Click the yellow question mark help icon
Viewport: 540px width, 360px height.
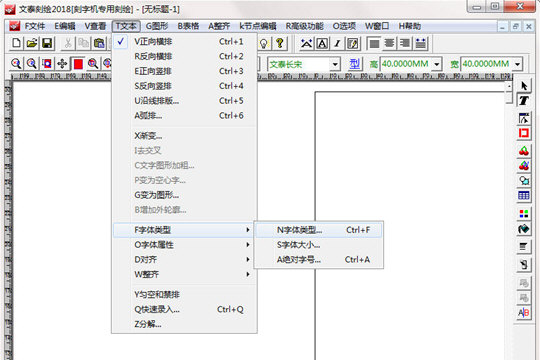tap(280, 43)
